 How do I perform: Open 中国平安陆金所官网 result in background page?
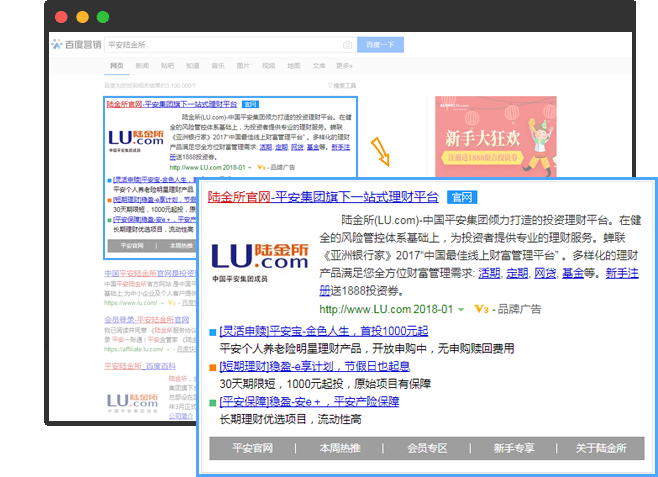150,273
